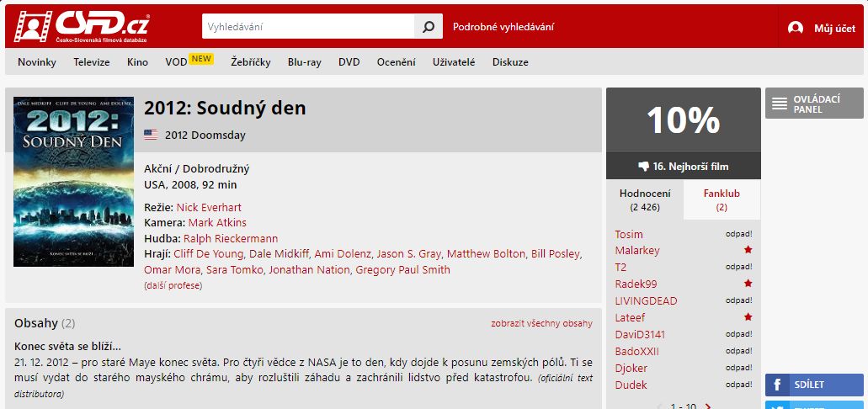Open the Můj účet menu
The image size is (868, 409).
pyautogui.click(x=834, y=29)
